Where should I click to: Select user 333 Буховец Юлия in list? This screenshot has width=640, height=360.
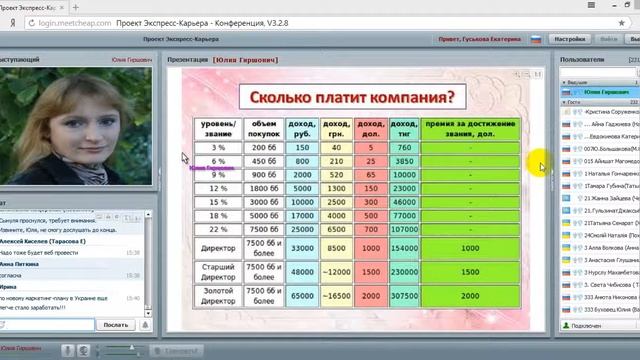[x=600, y=309]
